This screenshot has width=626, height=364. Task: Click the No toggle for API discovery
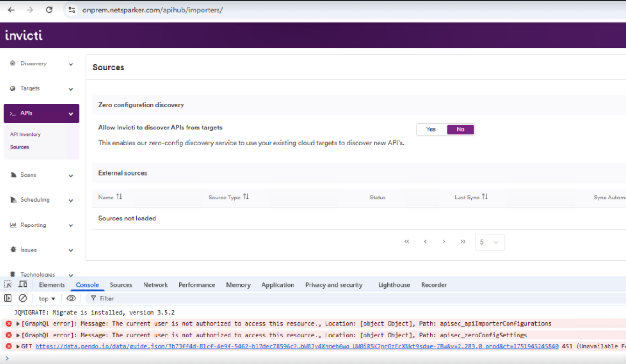(460, 129)
